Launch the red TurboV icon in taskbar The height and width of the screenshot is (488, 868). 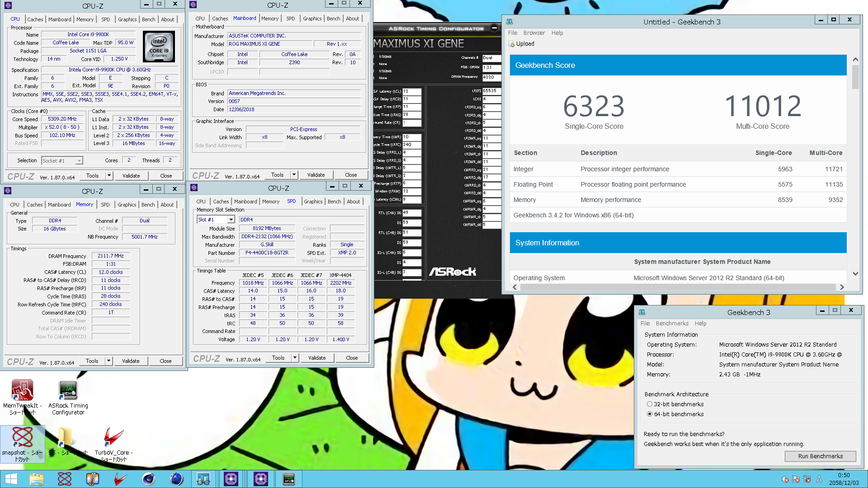coord(121,479)
